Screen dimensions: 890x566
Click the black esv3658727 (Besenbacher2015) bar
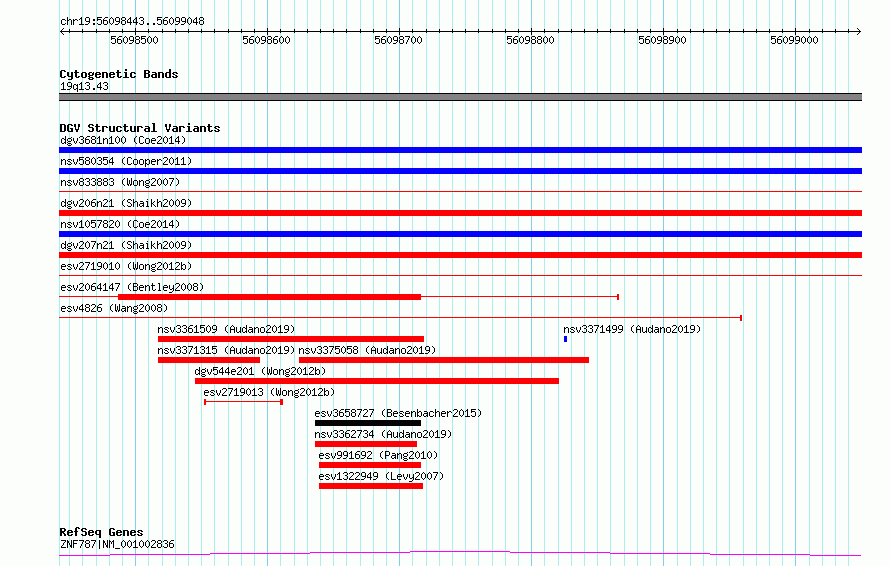pos(368,423)
